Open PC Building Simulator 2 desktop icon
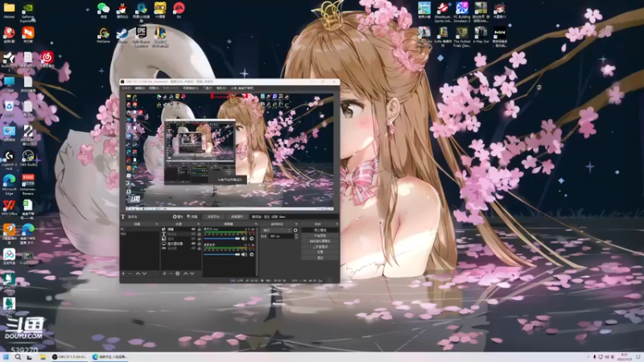The image size is (644, 362). click(462, 12)
